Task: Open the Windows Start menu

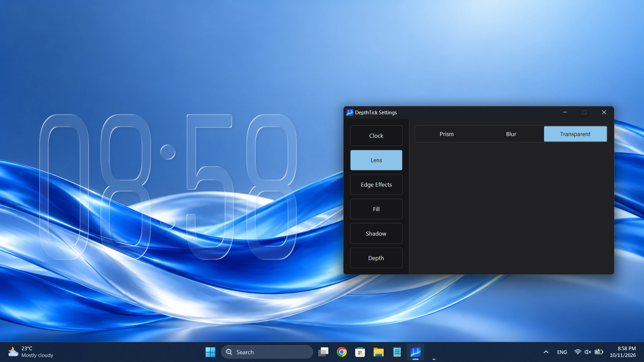Action: point(210,352)
